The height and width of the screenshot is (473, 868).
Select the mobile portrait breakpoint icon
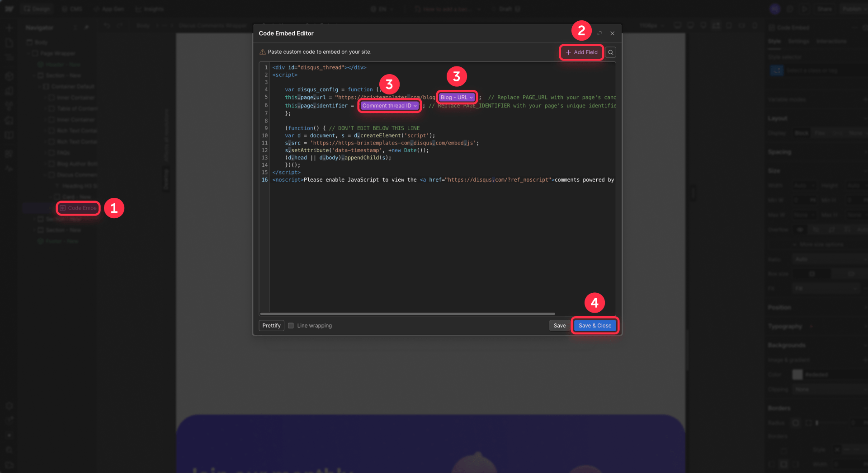click(755, 25)
